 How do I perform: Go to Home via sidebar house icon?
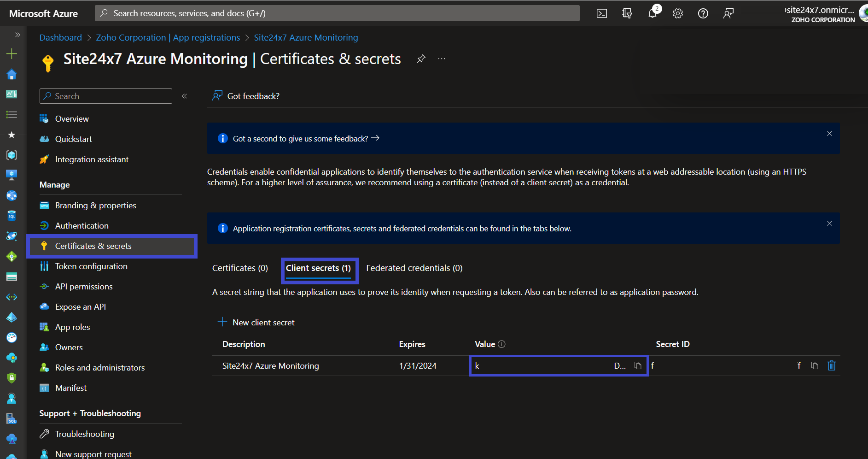point(12,74)
